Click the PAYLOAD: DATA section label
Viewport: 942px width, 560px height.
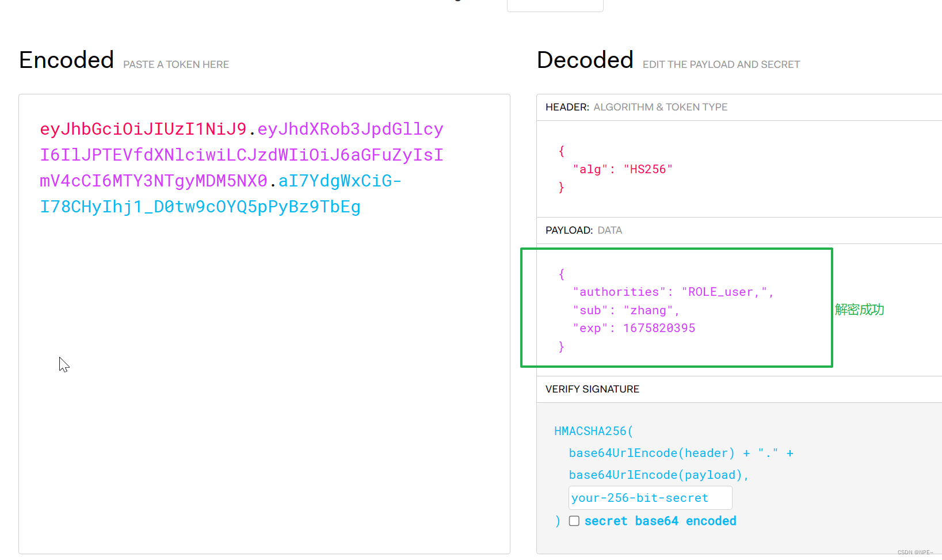[x=583, y=230]
